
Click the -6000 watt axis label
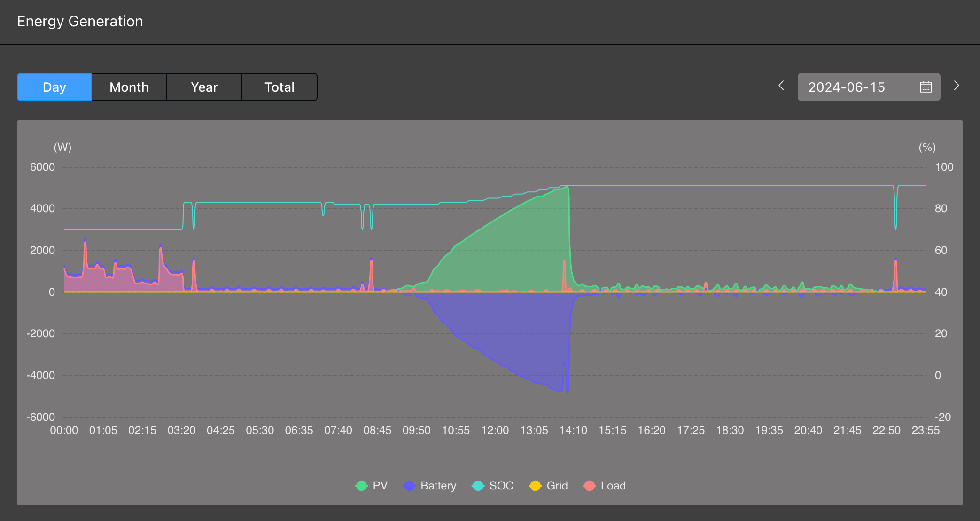(40, 417)
